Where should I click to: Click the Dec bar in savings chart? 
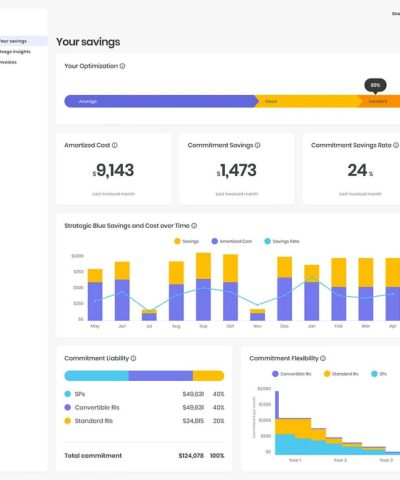285,289
